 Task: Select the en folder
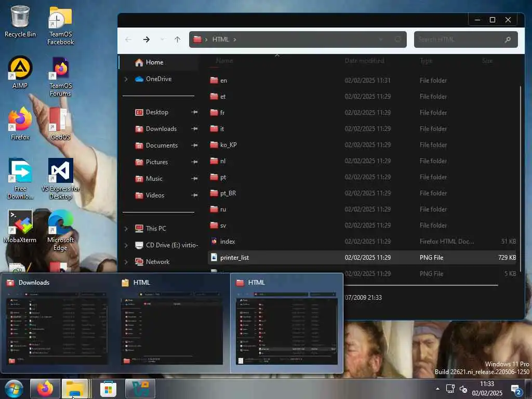pyautogui.click(x=362, y=81)
